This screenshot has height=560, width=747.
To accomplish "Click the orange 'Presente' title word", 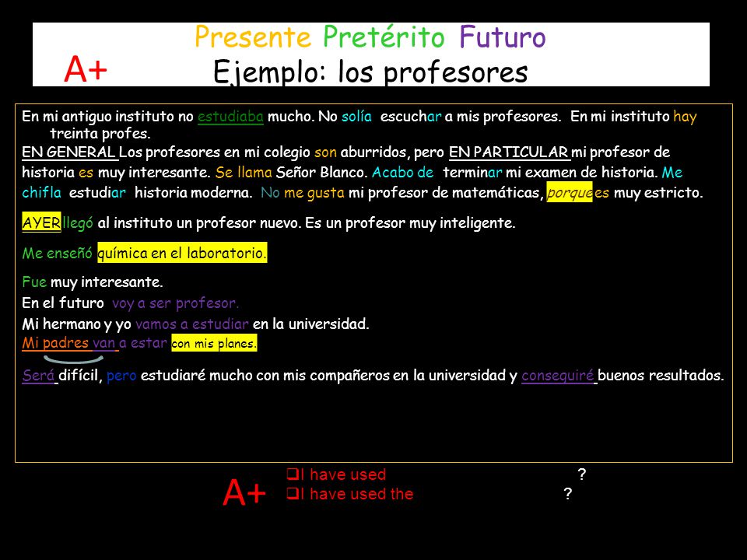I will [x=253, y=37].
